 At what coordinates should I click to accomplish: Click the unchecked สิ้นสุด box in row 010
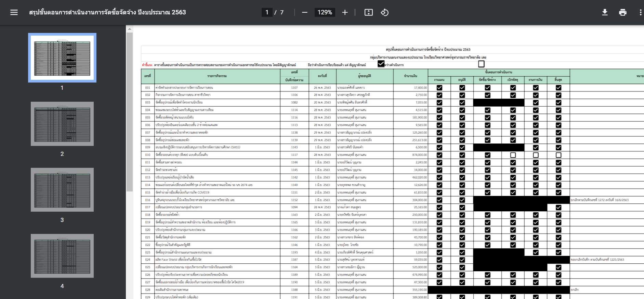click(558, 155)
